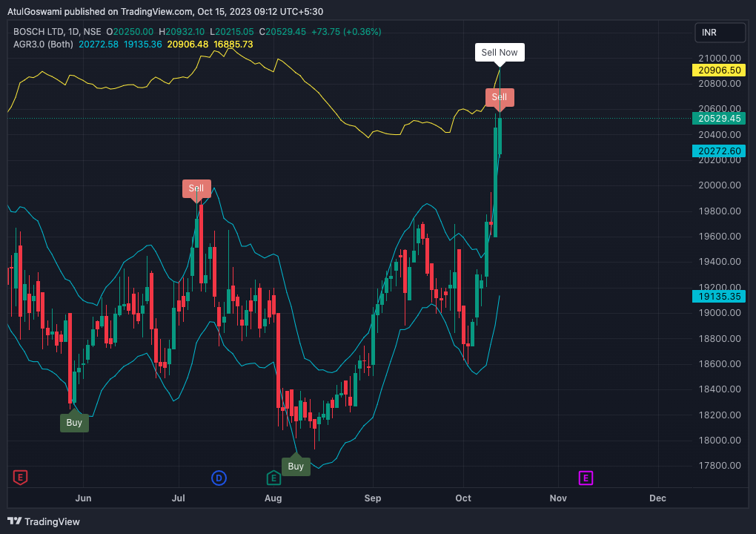Click the Buy signal label near June
Image resolution: width=756 pixels, height=534 pixels.
tap(74, 423)
